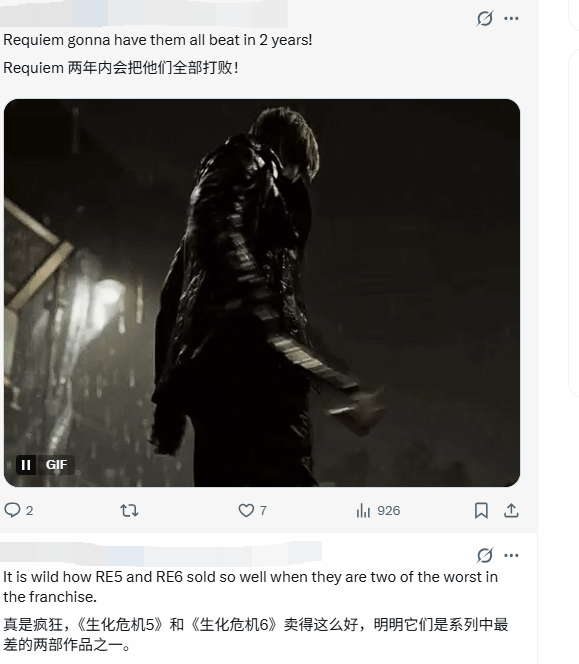This screenshot has height=664, width=579.
Task: Open the tweet about RE5 and RE6 sales
Action: 250,587
